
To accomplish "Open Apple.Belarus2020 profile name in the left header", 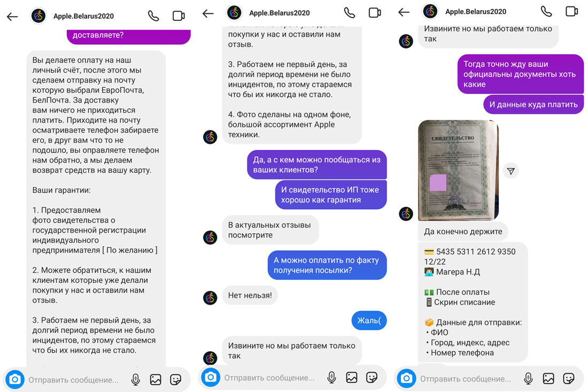I will click(83, 16).
